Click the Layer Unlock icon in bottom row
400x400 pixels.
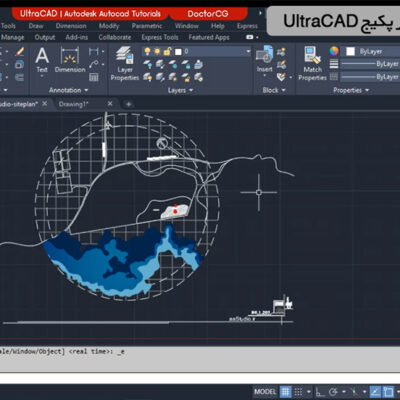(186, 77)
